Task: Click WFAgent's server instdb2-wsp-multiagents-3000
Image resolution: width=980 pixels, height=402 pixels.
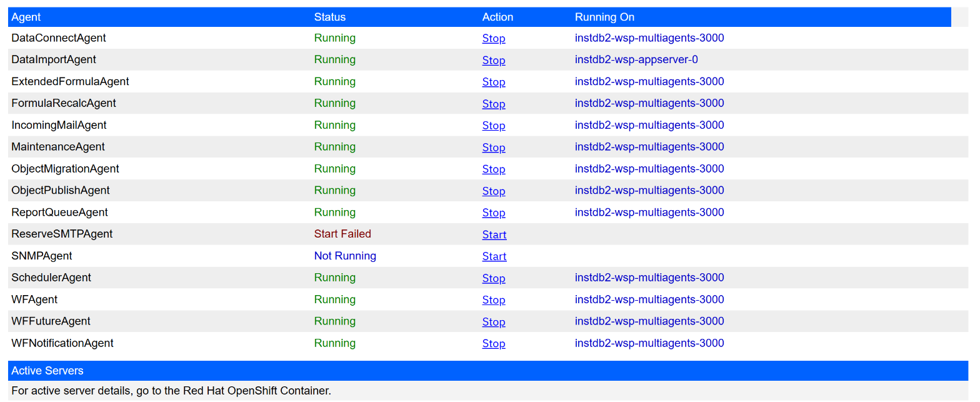Action: coord(649,299)
